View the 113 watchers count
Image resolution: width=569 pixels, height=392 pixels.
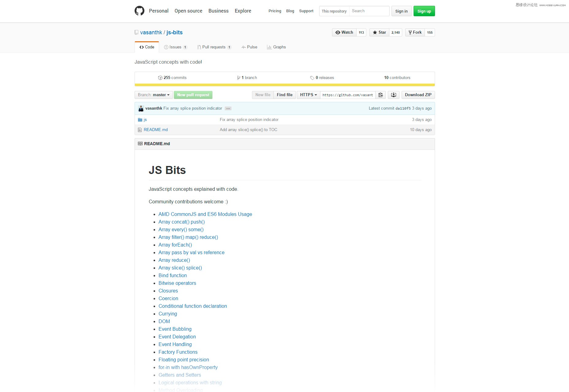[361, 32]
